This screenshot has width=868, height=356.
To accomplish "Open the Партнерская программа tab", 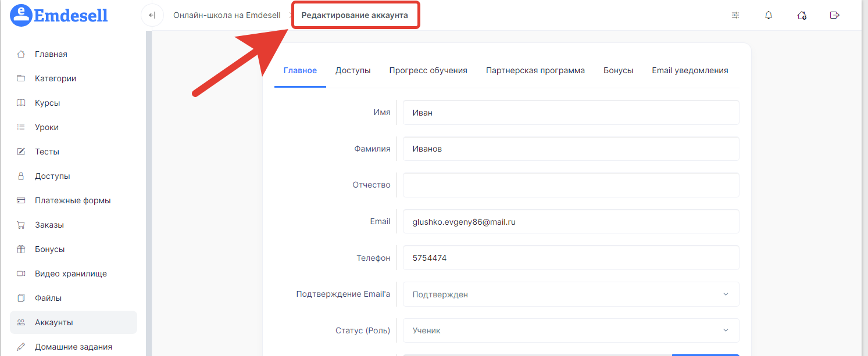I will [535, 70].
